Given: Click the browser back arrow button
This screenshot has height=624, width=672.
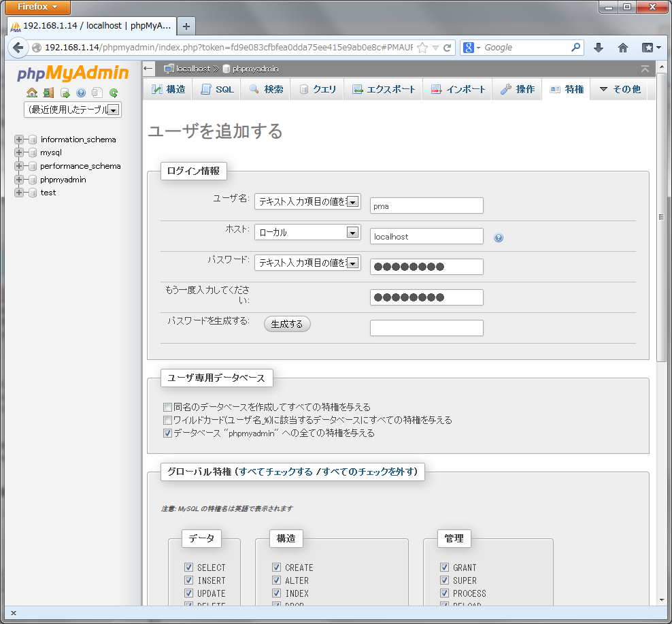Looking at the screenshot, I should coord(18,47).
